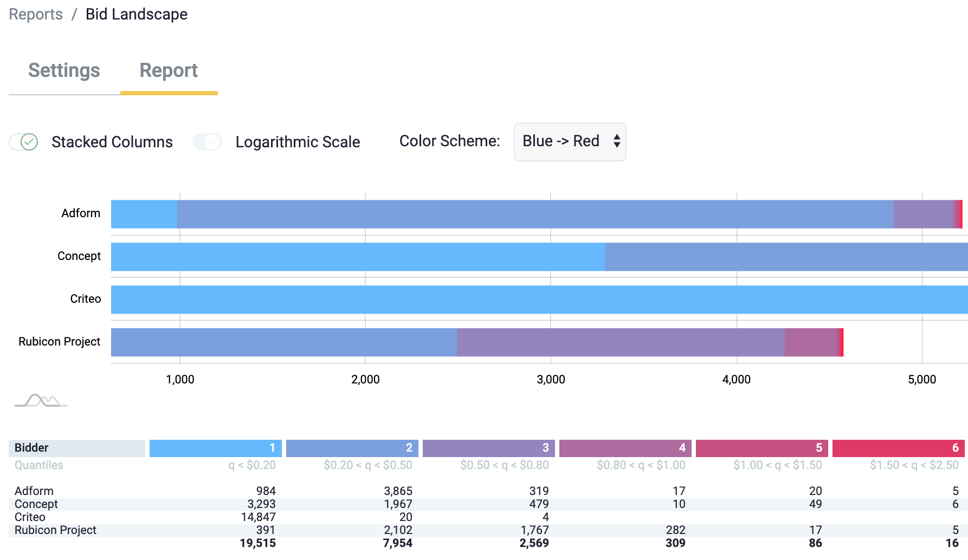Click Adform's light blue bar segment
The image size is (968, 560).
tap(144, 214)
